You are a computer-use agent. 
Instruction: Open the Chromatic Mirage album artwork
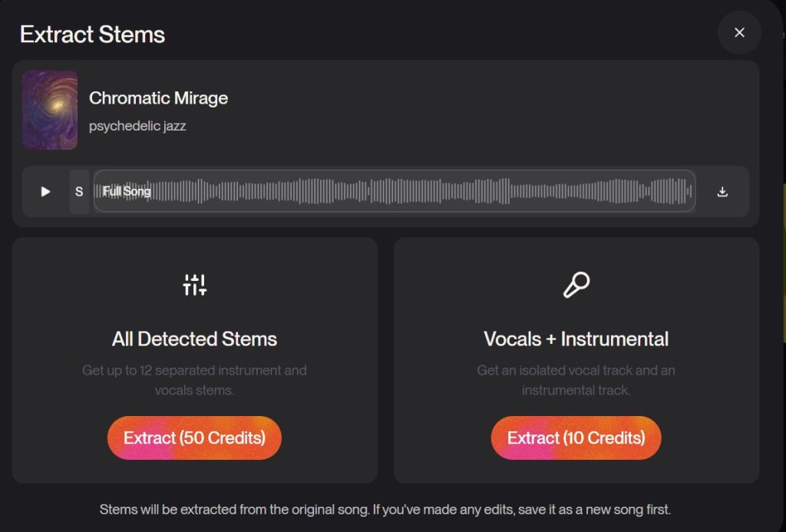pyautogui.click(x=50, y=110)
